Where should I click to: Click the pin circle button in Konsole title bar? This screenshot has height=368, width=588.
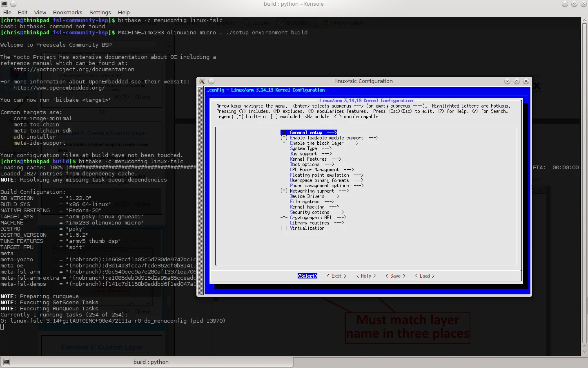[x=13, y=4]
